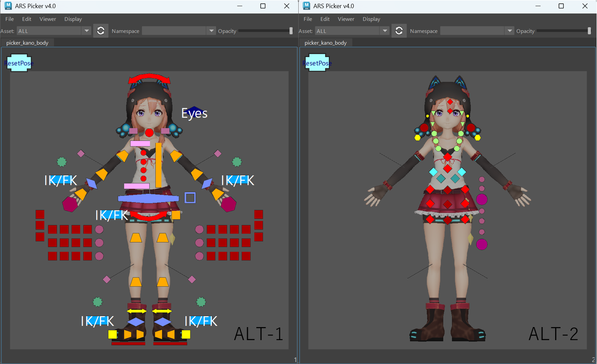The image size is (597, 364).
Task: Click the refresh icon in the right picker window
Action: point(399,31)
